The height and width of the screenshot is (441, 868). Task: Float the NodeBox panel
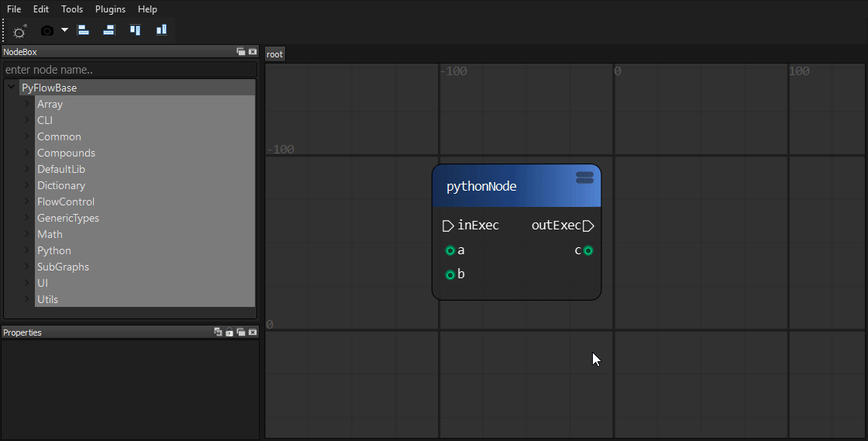tap(241, 51)
